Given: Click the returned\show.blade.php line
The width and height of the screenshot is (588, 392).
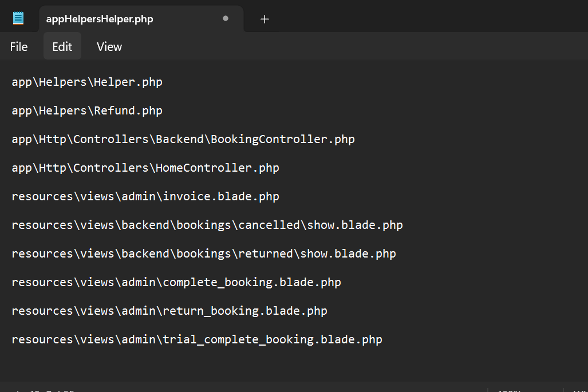Looking at the screenshot, I should [204, 254].
